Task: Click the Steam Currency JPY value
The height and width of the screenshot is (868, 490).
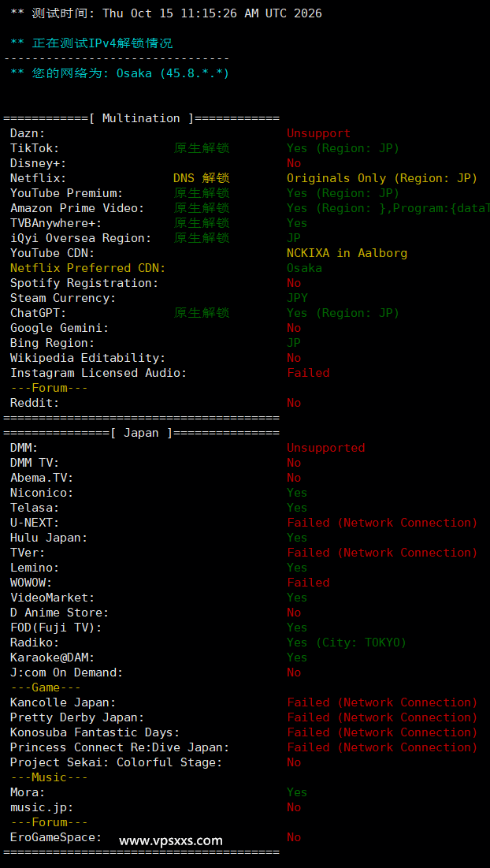Action: pyautogui.click(x=297, y=298)
